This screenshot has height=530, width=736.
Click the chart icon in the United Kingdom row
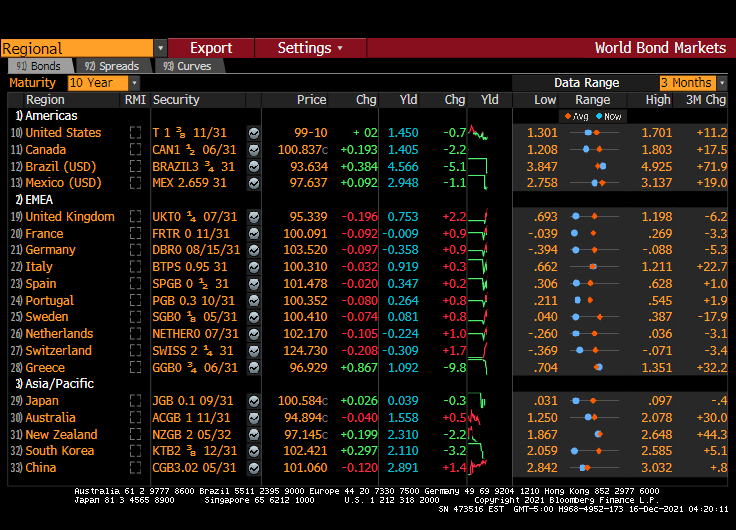pyautogui.click(x=254, y=217)
